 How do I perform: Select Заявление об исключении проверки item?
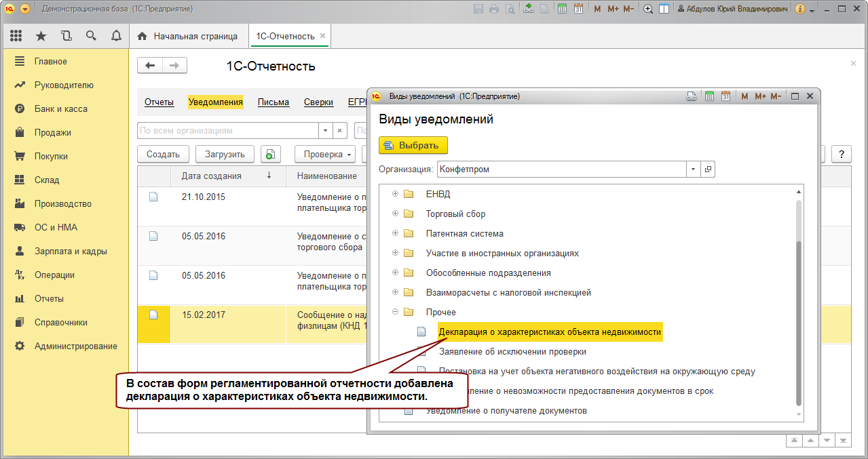coord(512,352)
